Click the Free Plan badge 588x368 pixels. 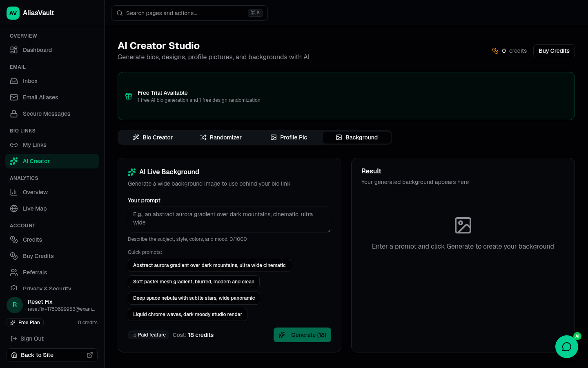tap(25, 323)
